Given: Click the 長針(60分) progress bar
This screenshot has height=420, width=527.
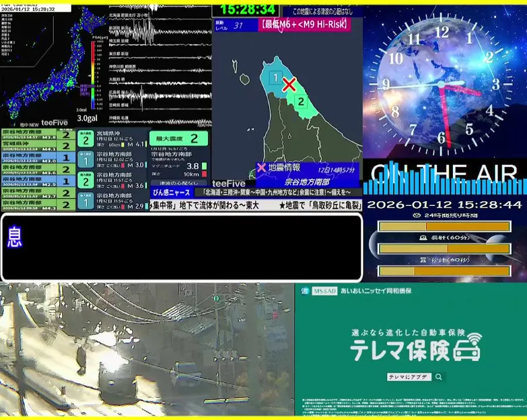Looking at the screenshot, I should [445, 249].
